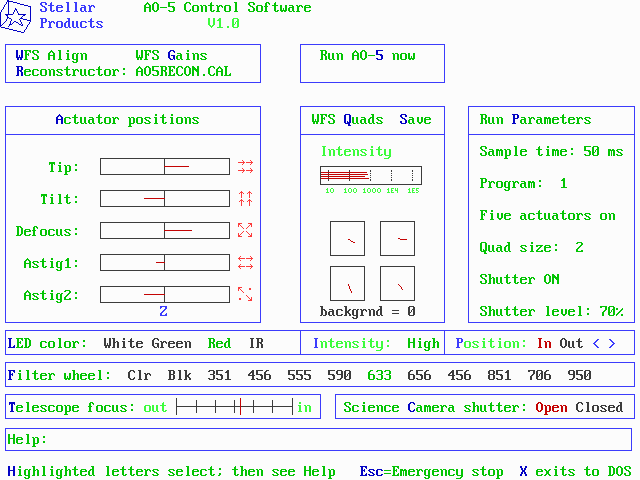This screenshot has width=640, height=480.
Task: Click Five actuators on
Action: pyautogui.click(x=547, y=216)
